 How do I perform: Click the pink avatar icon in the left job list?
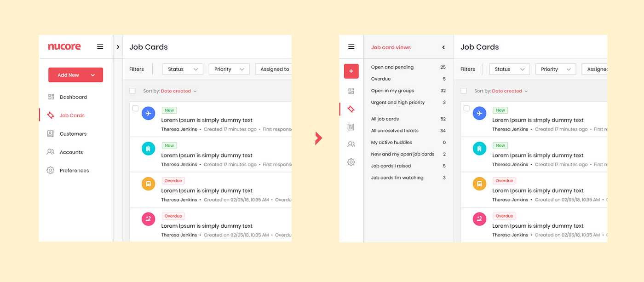[148, 219]
